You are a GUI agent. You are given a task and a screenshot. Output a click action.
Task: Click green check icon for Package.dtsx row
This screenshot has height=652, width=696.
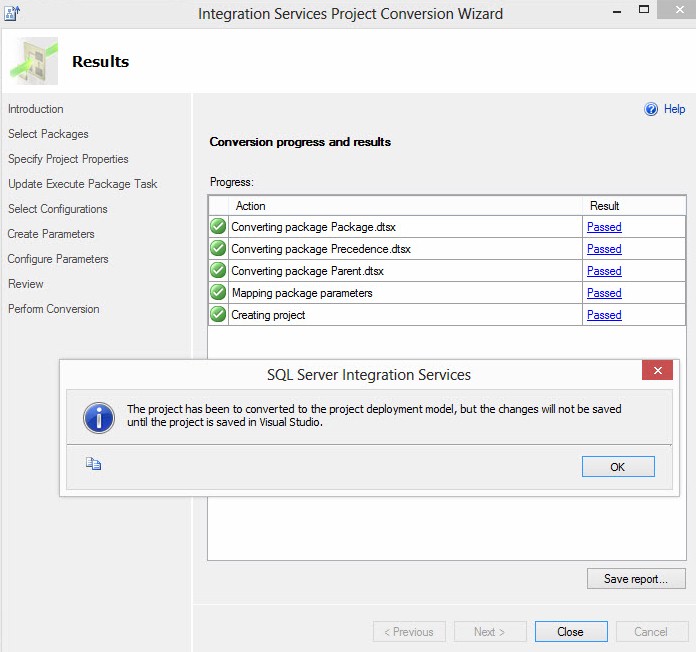(218, 227)
